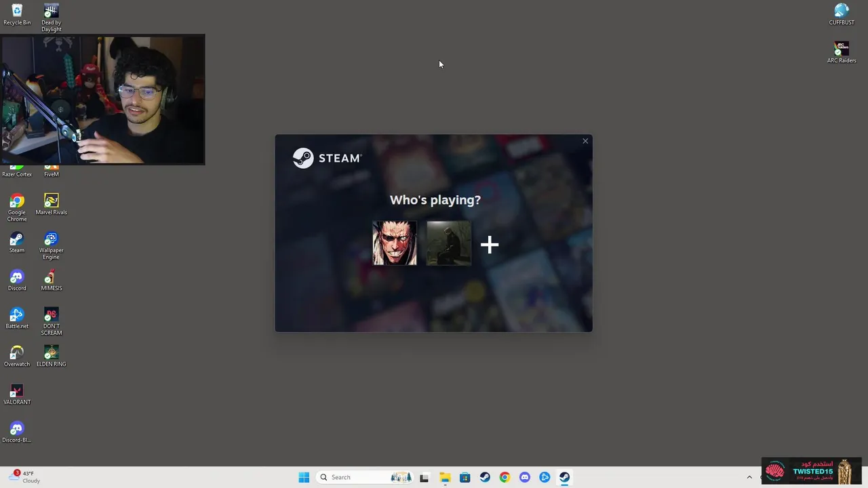Open the weather widget showing 43°F Cloudy

tap(26, 477)
